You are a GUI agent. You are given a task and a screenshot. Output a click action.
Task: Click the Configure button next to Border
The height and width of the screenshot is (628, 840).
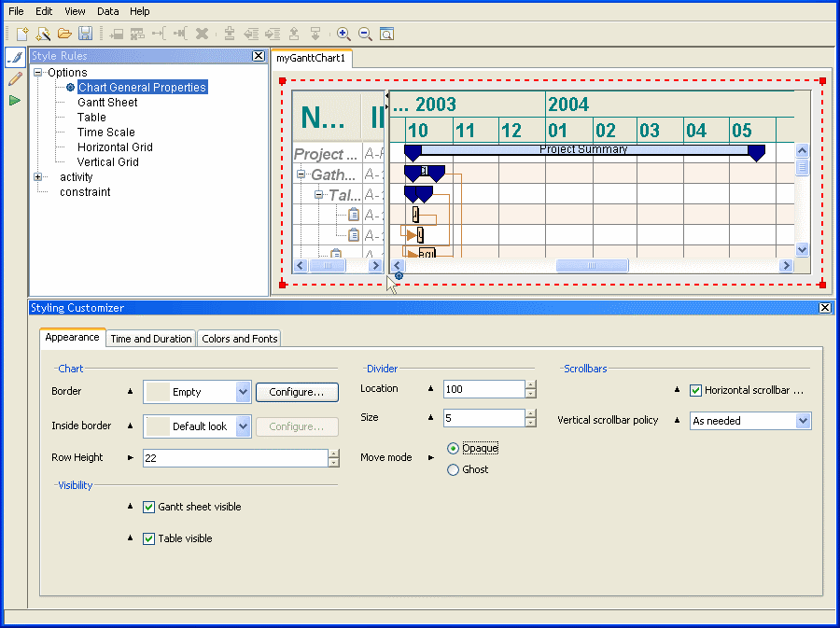pyautogui.click(x=297, y=392)
